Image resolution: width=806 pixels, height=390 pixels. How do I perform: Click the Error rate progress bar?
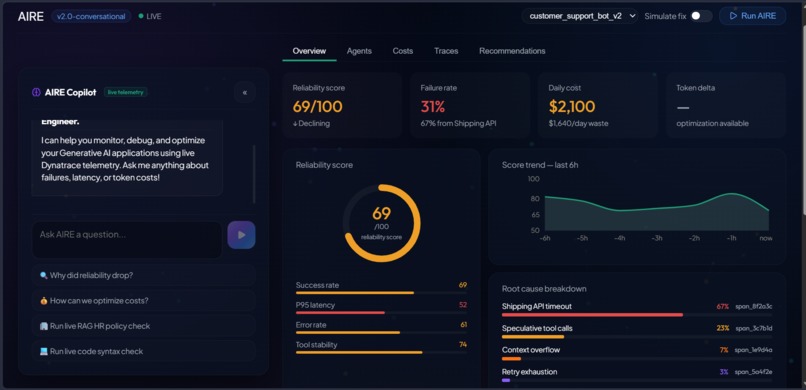pos(381,332)
